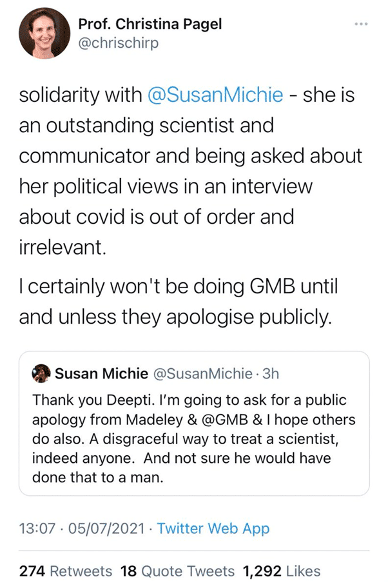Click Susan Michie's small avatar in quoted tweet
388x588 pixels.
tap(42, 373)
